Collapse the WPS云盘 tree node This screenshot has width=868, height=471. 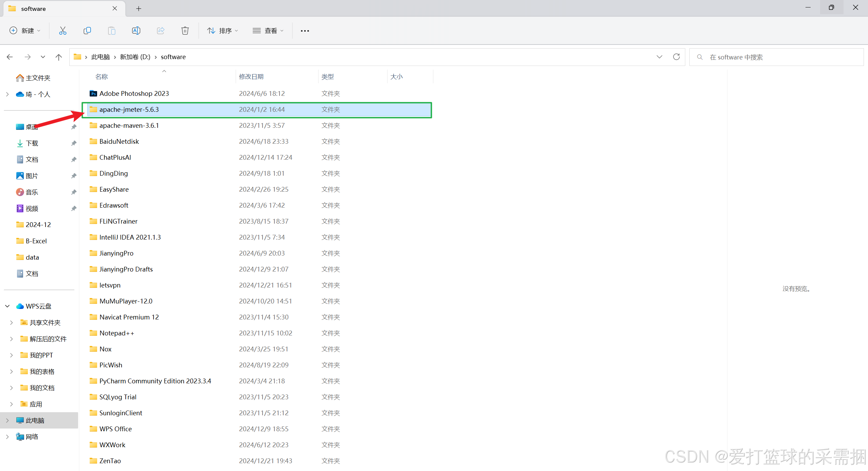pos(7,306)
